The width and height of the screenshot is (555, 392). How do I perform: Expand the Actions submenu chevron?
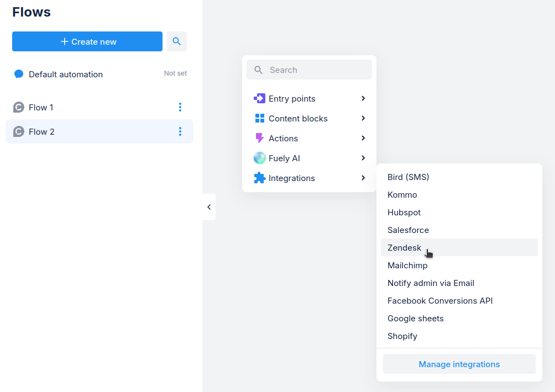363,138
